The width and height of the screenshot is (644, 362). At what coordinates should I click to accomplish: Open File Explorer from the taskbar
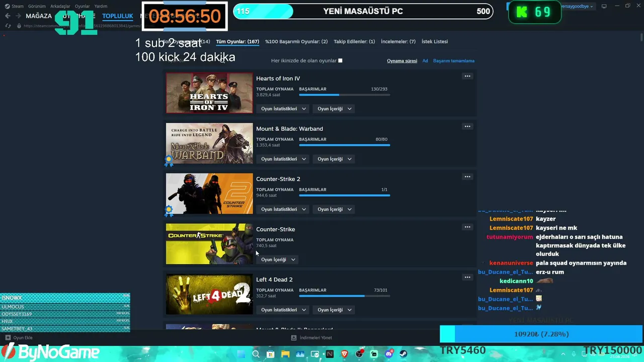[285, 354]
